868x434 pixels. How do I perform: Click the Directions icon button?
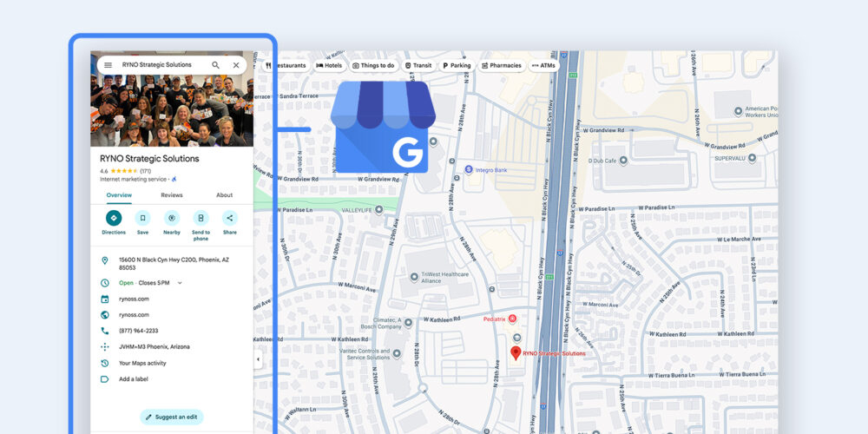[114, 218]
